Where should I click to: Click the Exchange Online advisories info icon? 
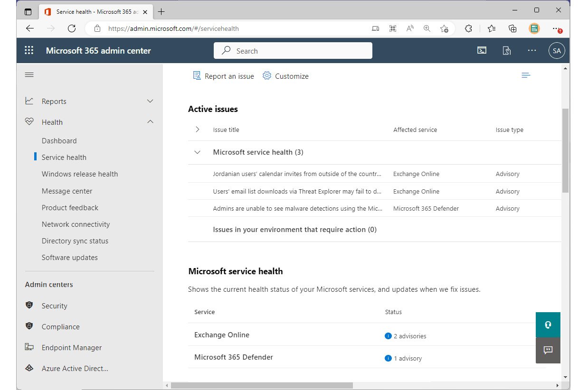(x=388, y=336)
